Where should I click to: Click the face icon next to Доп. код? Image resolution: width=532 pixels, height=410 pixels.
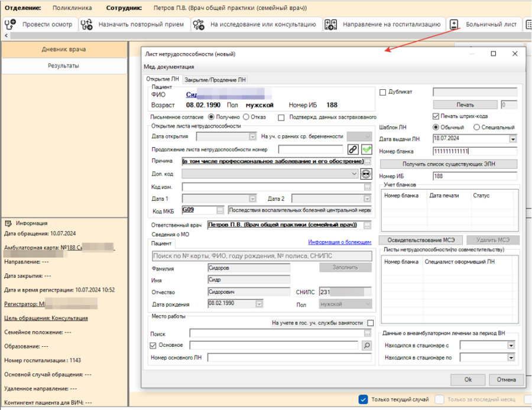(x=366, y=174)
